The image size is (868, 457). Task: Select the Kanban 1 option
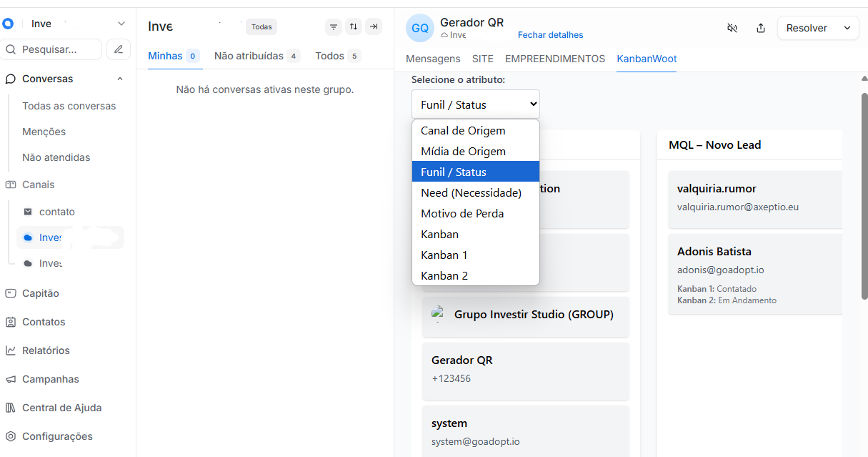(476, 255)
